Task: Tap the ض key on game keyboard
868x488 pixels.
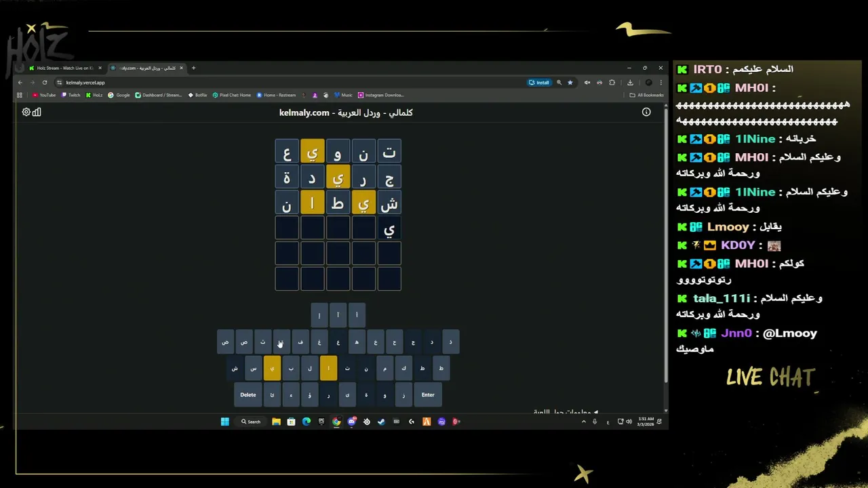Action: click(225, 342)
